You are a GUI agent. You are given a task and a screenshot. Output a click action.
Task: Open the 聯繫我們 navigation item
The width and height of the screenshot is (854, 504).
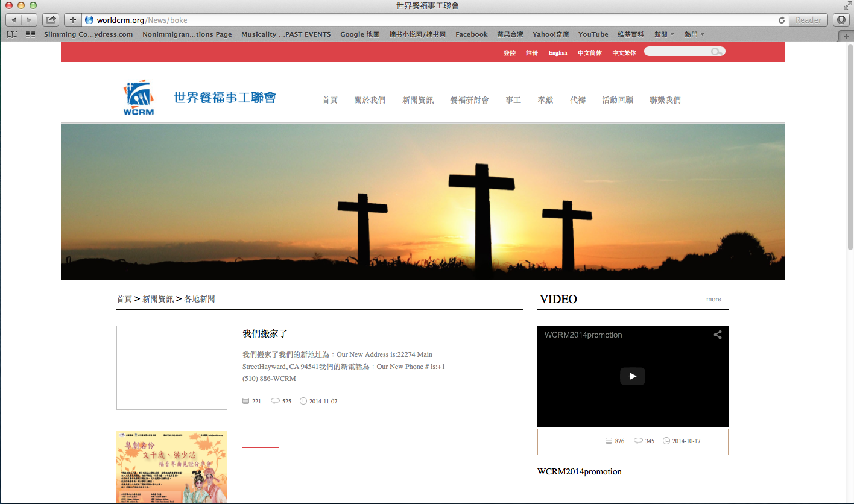(665, 100)
